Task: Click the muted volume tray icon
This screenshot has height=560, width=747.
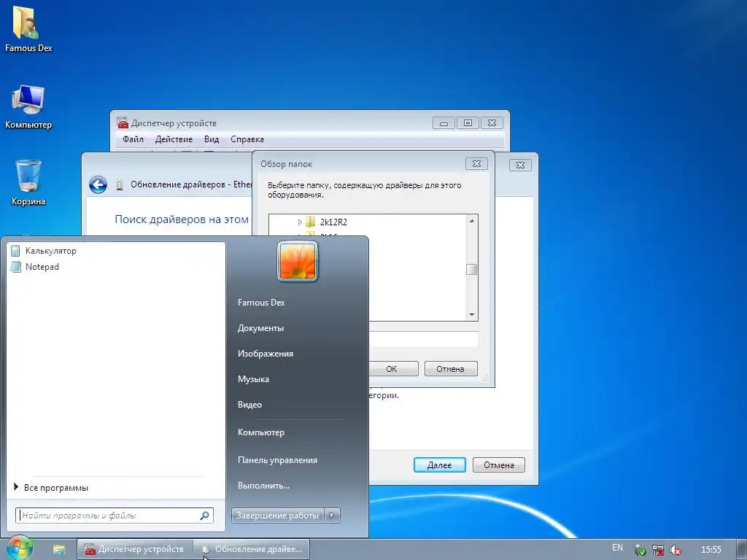Action: point(675,550)
